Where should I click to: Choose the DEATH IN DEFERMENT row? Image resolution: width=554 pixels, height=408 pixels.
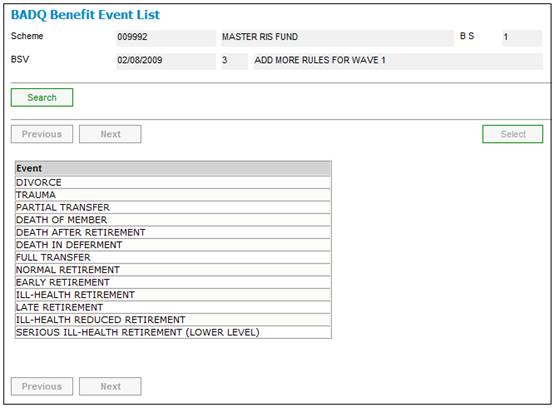173,245
